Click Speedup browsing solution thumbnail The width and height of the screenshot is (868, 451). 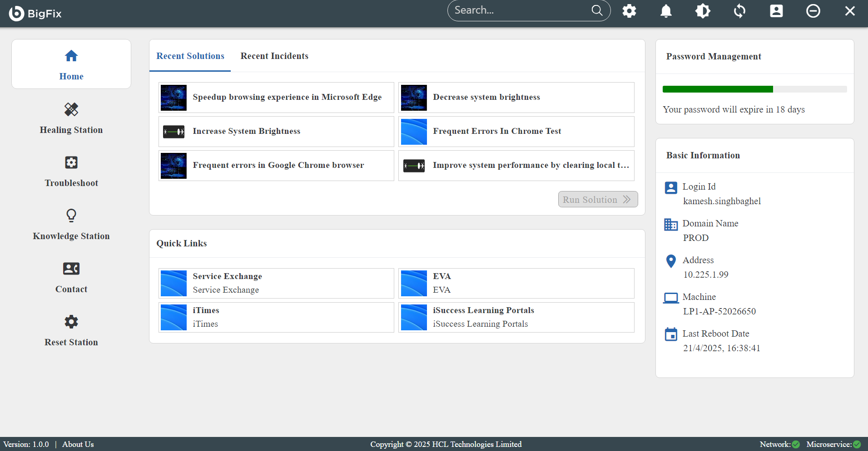(174, 98)
